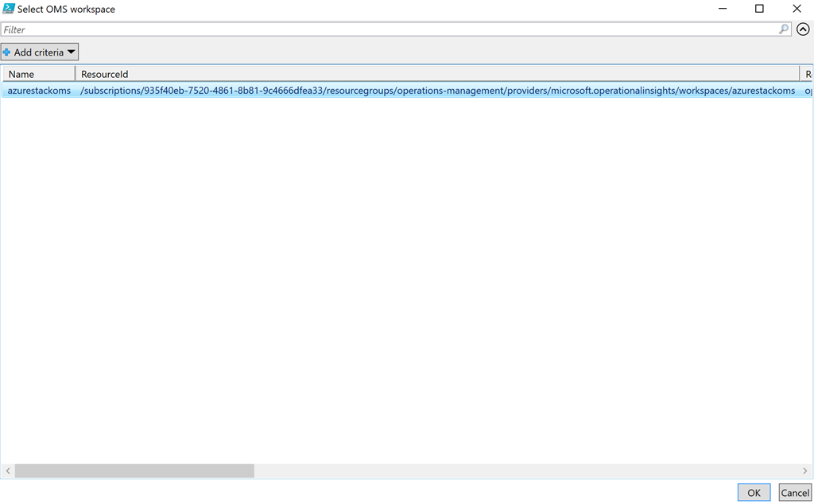Maximize the Select OMS workspace window
Screen dimensions: 814x504
coord(759,9)
